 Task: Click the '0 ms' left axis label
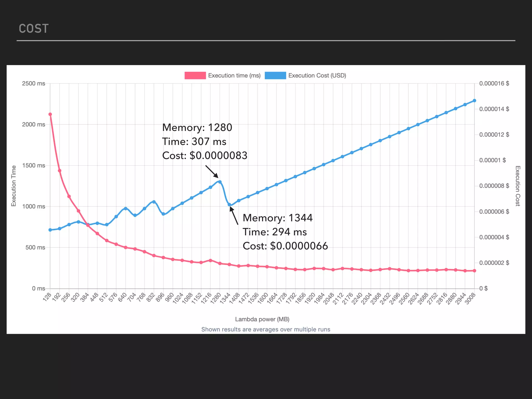pos(38,289)
